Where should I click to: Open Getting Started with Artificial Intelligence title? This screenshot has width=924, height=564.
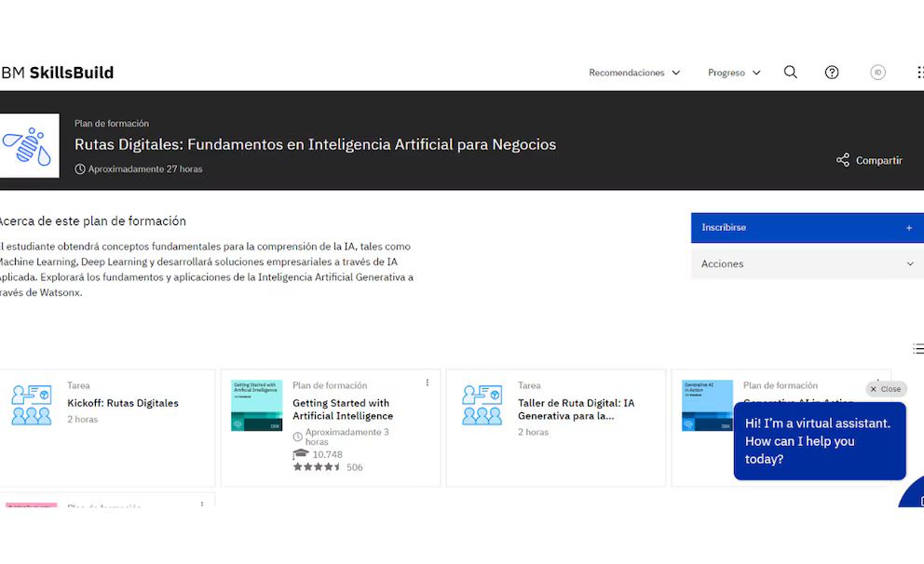342,410
